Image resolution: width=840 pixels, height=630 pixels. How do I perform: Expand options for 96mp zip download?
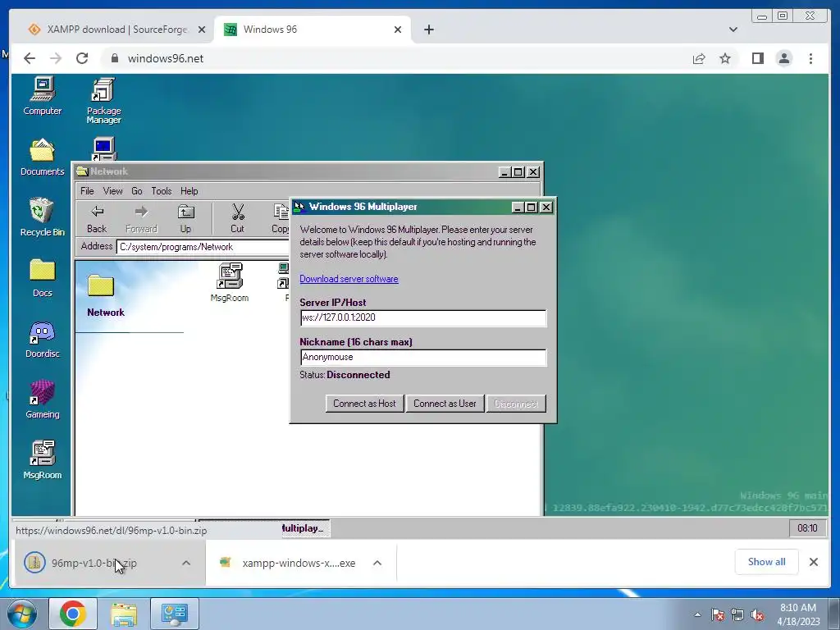[186, 563]
